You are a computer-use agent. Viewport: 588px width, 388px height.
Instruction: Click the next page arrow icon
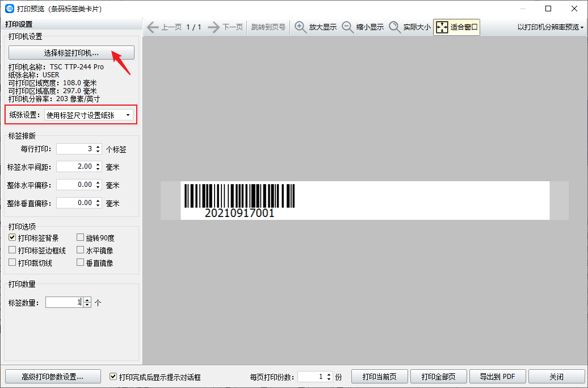click(x=213, y=27)
